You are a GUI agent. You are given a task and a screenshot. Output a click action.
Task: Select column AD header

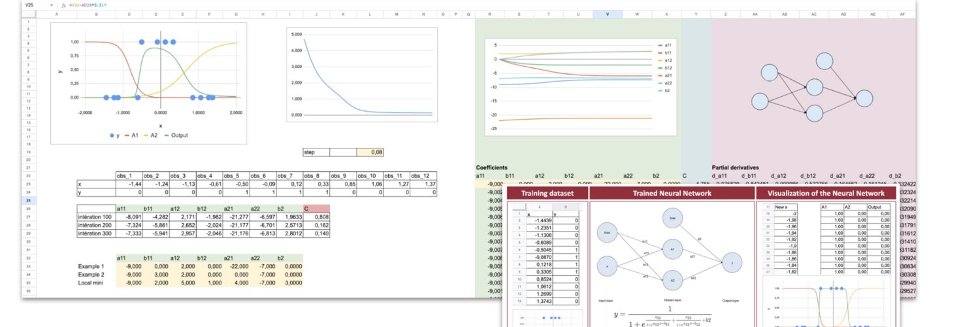pos(843,14)
